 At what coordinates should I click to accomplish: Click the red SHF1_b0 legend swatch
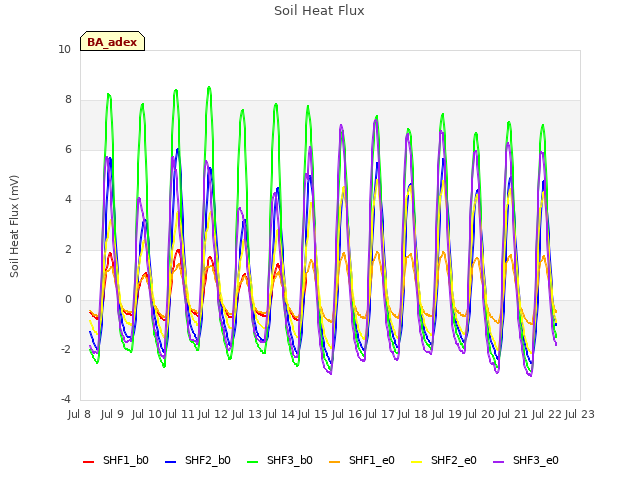coord(89,462)
